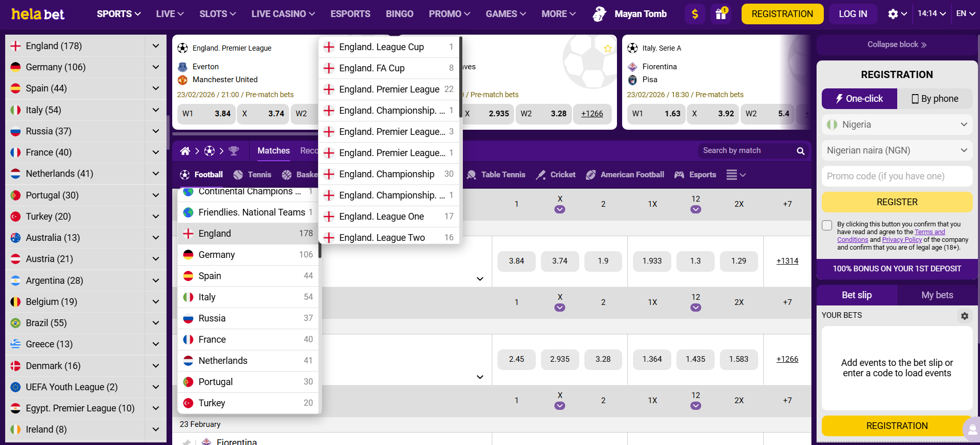The image size is (980, 445).
Task: Click the search magnifier icon
Action: 801,151
